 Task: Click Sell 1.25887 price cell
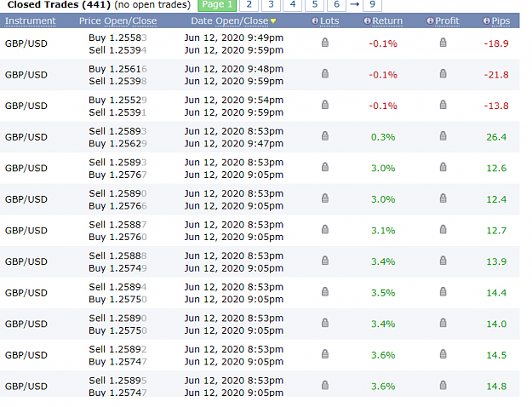coord(117,225)
